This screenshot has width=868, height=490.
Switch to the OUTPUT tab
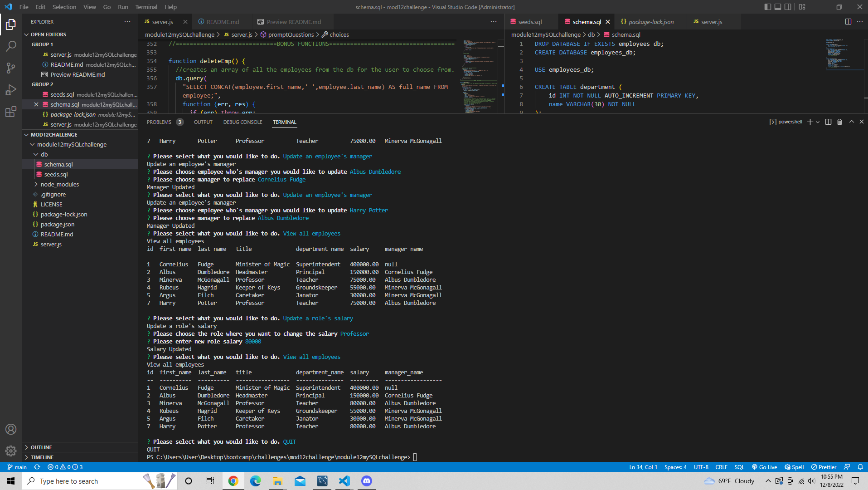coord(203,122)
